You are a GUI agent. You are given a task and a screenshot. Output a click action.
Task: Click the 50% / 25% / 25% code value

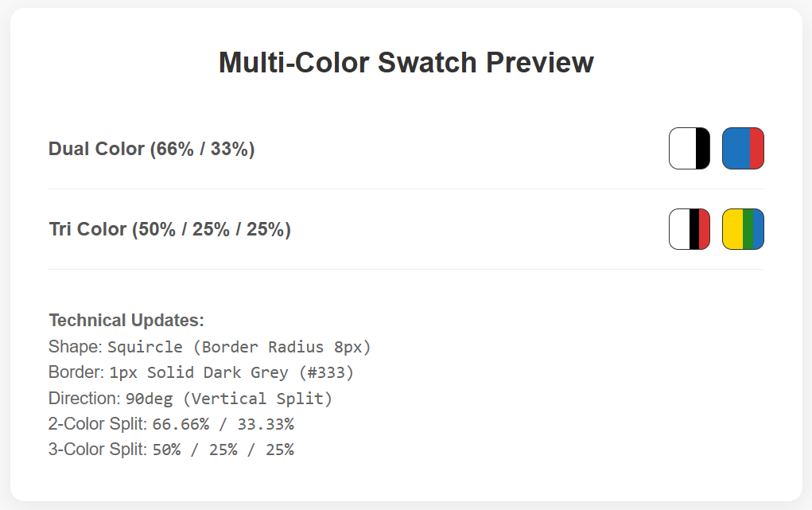click(x=223, y=450)
